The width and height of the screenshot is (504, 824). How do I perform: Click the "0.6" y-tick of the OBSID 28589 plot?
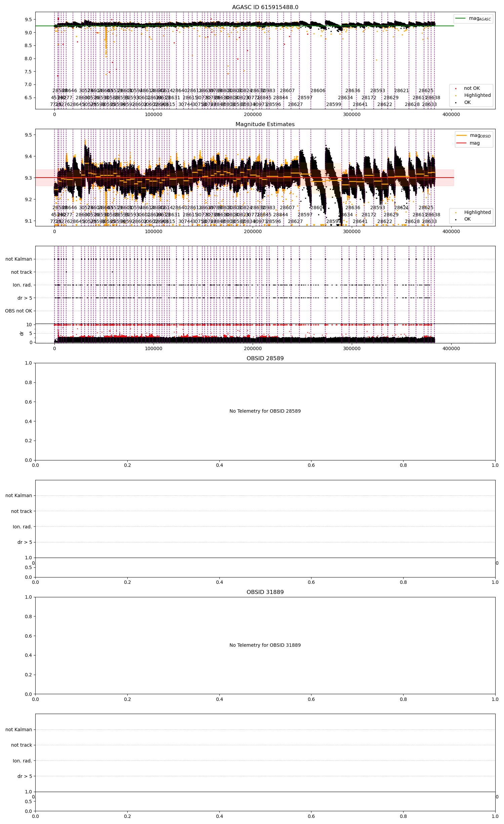[28, 402]
